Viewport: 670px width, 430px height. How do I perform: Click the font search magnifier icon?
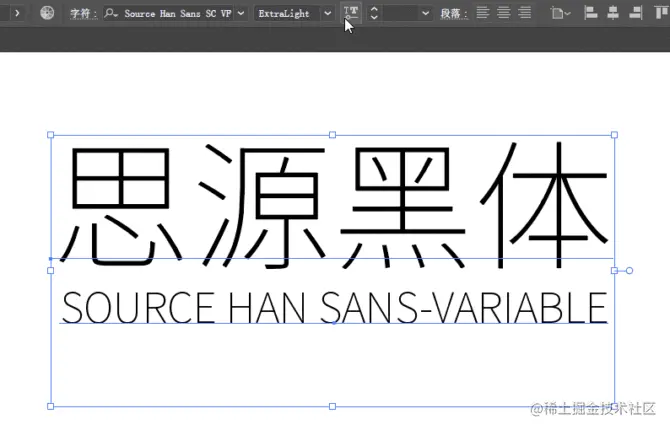[x=111, y=13]
